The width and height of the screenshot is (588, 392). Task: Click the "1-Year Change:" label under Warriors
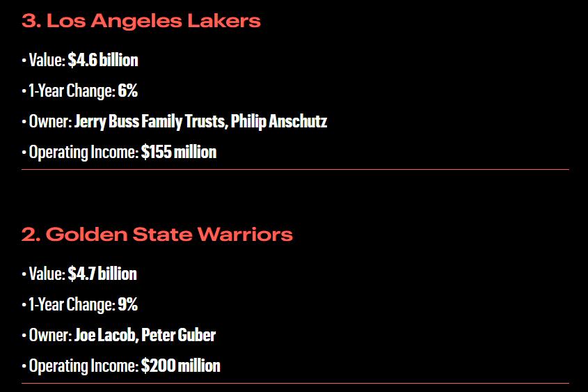click(x=72, y=305)
